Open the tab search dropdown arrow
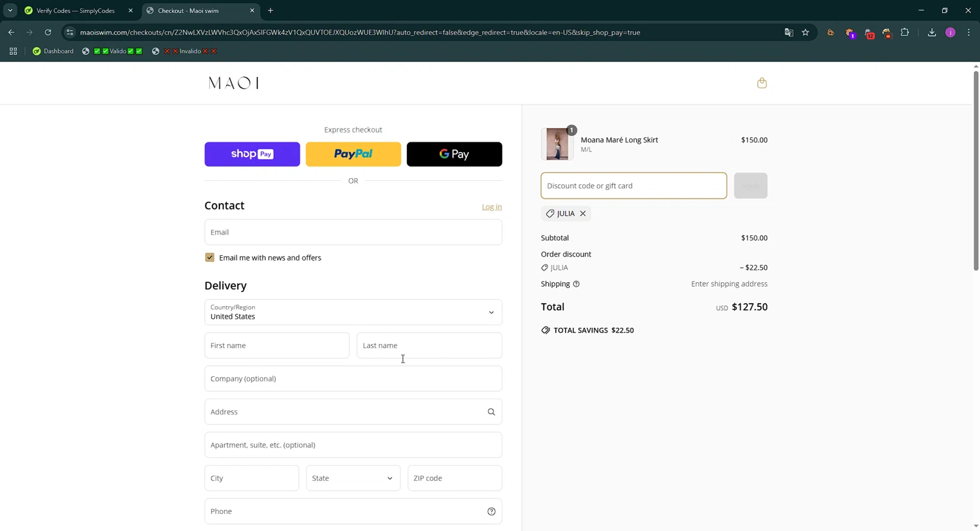980x531 pixels. tap(10, 10)
